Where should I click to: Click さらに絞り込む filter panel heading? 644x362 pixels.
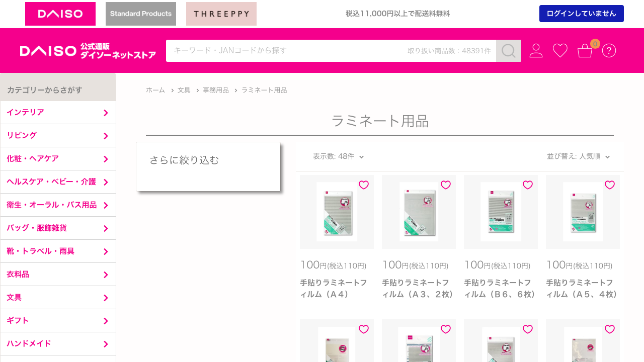pyautogui.click(x=184, y=160)
